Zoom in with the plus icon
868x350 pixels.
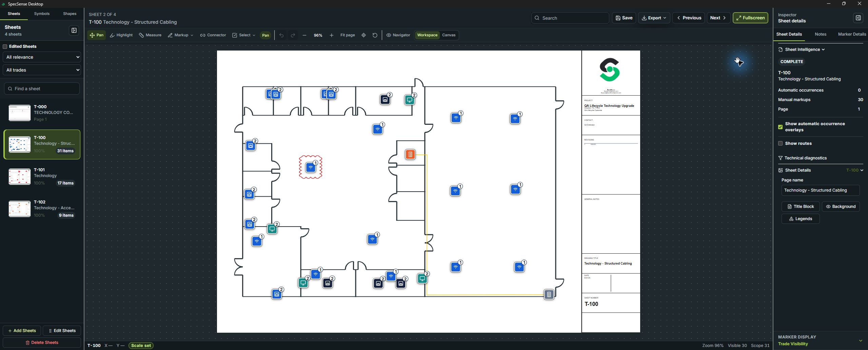(x=331, y=35)
